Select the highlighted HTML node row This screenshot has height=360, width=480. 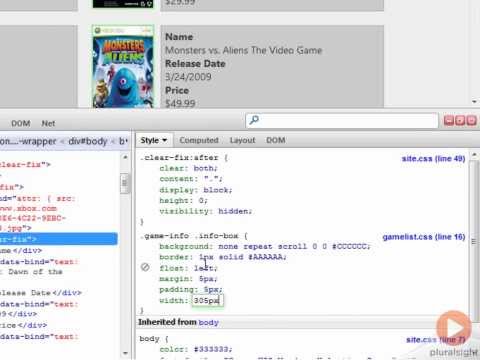(59, 239)
